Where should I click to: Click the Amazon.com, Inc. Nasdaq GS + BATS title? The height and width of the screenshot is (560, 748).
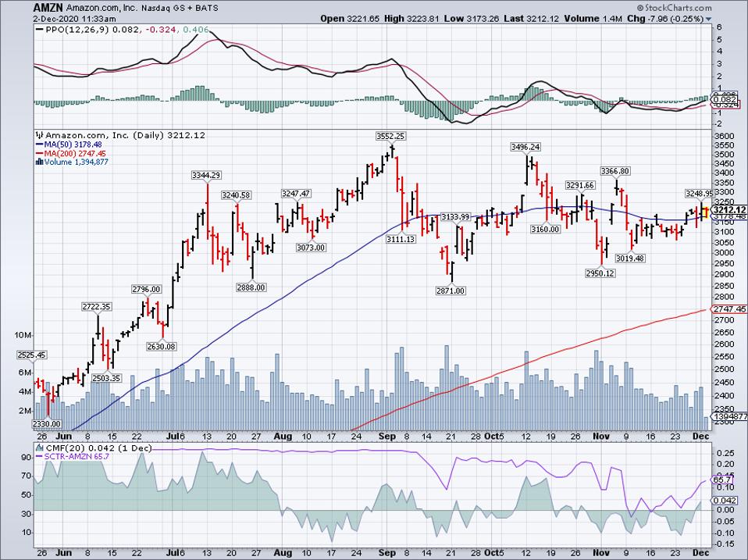pyautogui.click(x=141, y=8)
